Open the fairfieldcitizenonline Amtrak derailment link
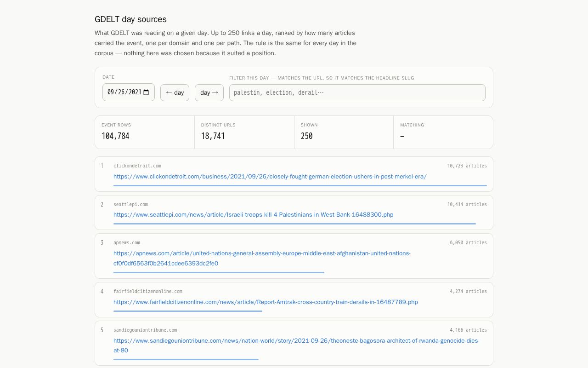 pos(266,302)
